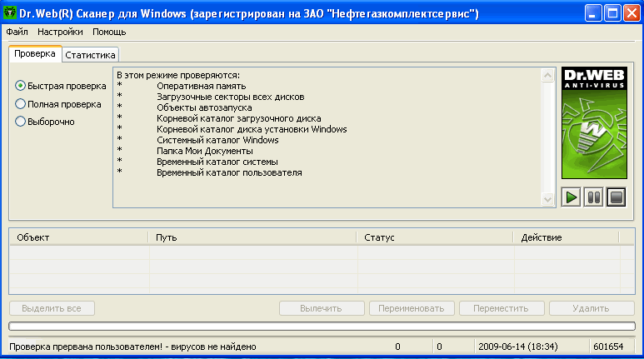Click the Выделить все button
Image resolution: width=644 pixels, height=359 pixels.
coord(52,308)
